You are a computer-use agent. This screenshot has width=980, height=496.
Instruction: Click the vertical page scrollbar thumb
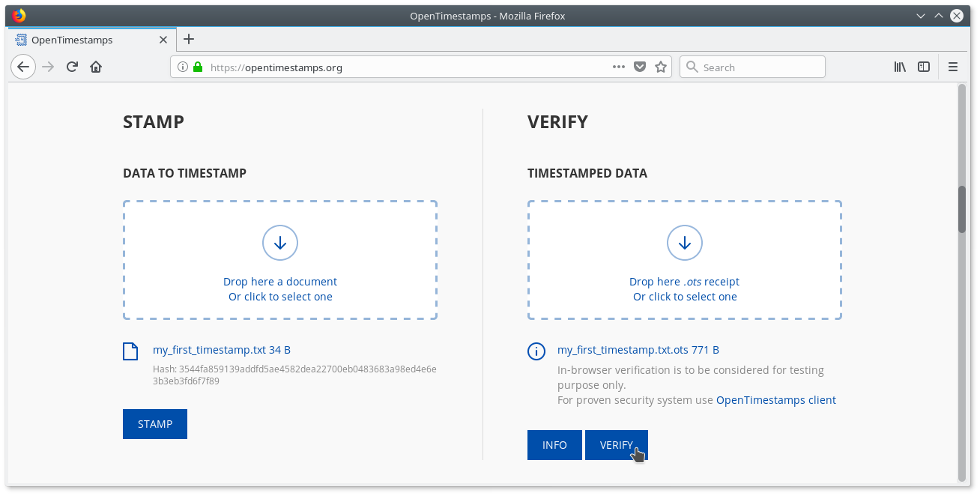(962, 209)
